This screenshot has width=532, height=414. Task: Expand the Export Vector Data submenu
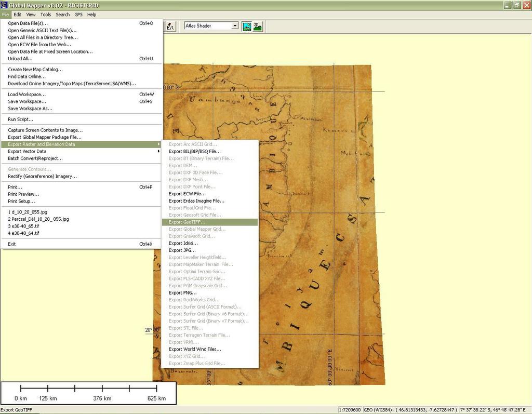(x=81, y=151)
